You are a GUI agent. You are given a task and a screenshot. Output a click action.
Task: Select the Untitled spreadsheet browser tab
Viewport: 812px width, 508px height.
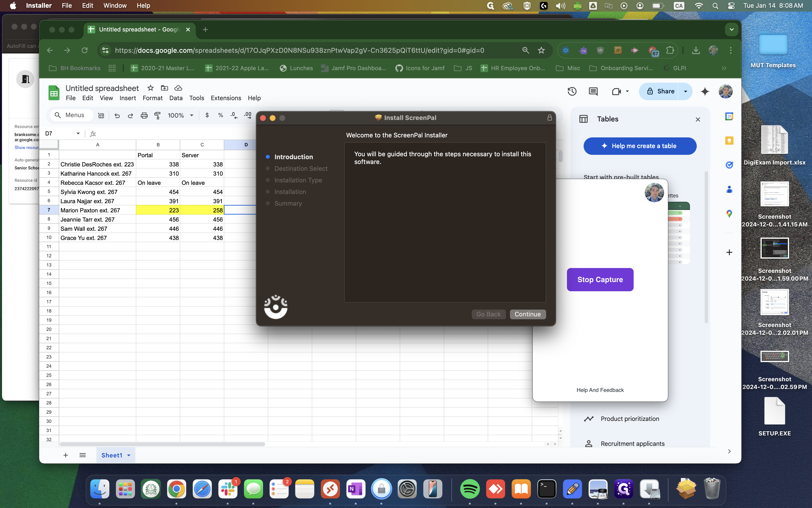point(140,30)
